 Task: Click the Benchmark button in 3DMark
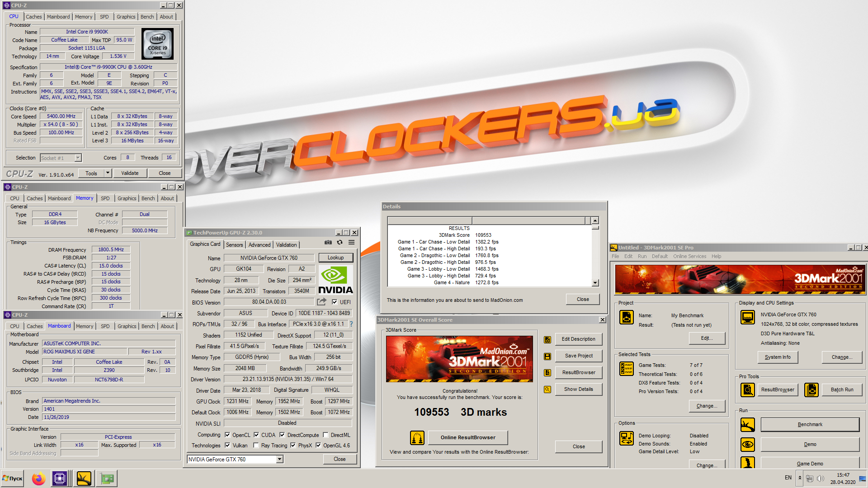810,425
